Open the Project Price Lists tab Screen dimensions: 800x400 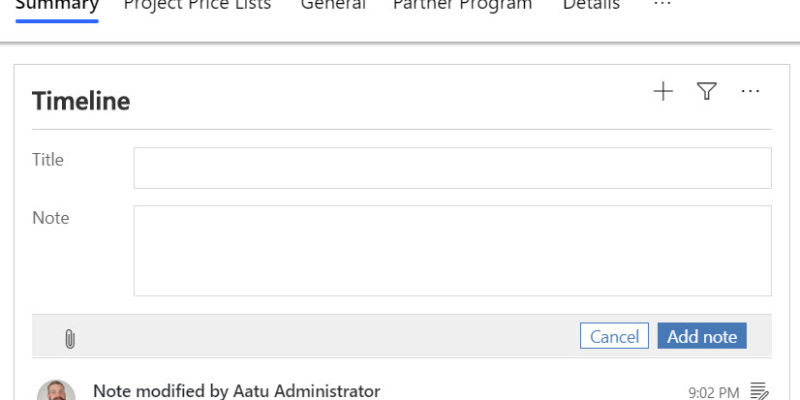click(197, 5)
